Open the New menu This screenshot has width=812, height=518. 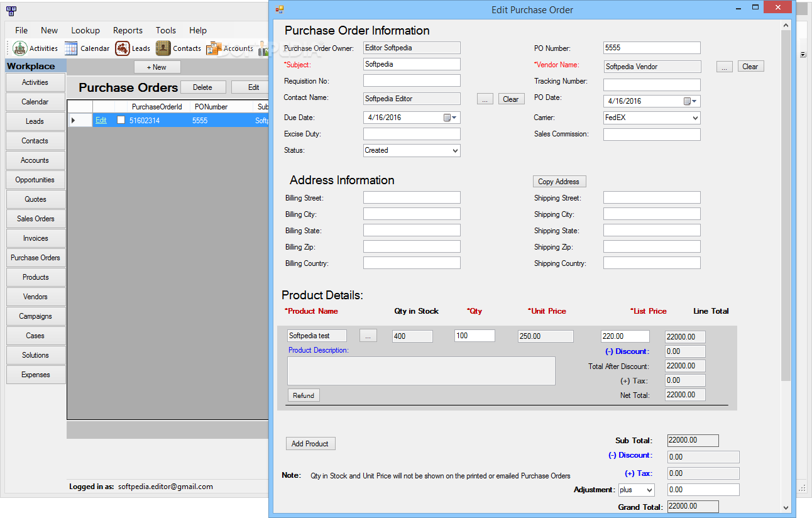tap(50, 30)
